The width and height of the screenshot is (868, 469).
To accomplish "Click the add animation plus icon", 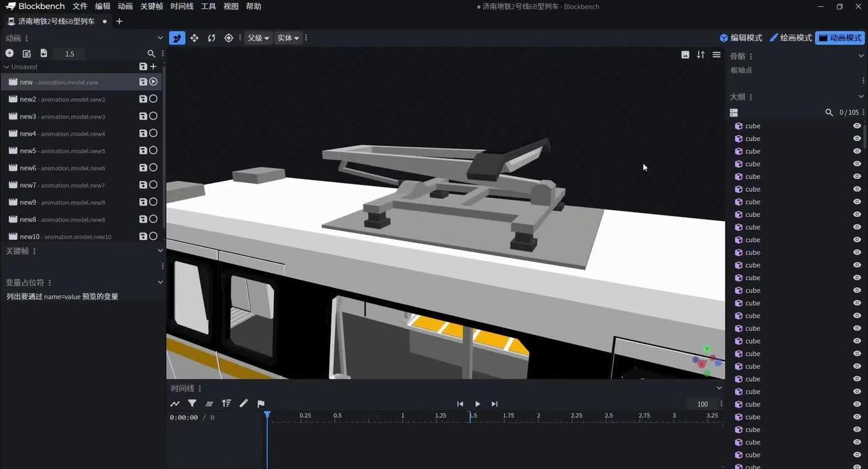I will (9, 54).
